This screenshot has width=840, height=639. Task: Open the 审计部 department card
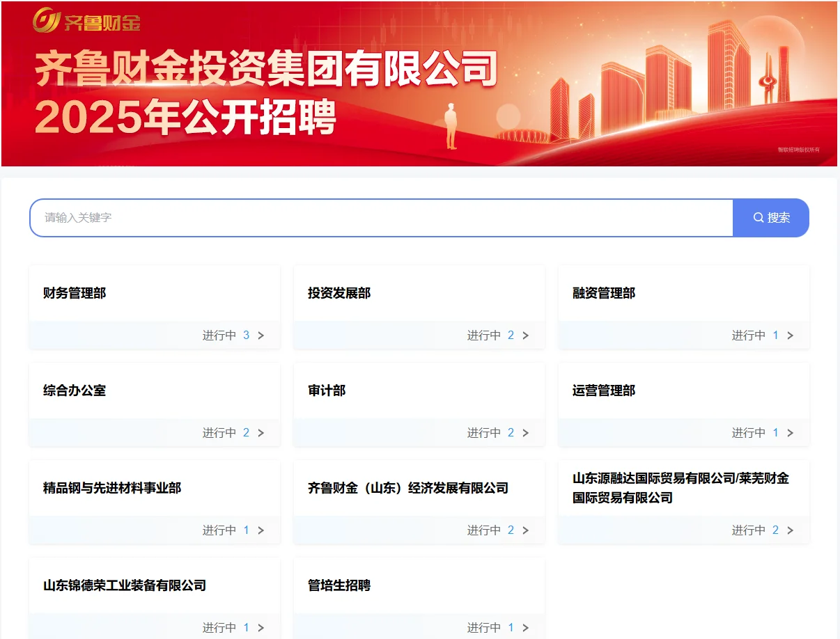pos(419,404)
